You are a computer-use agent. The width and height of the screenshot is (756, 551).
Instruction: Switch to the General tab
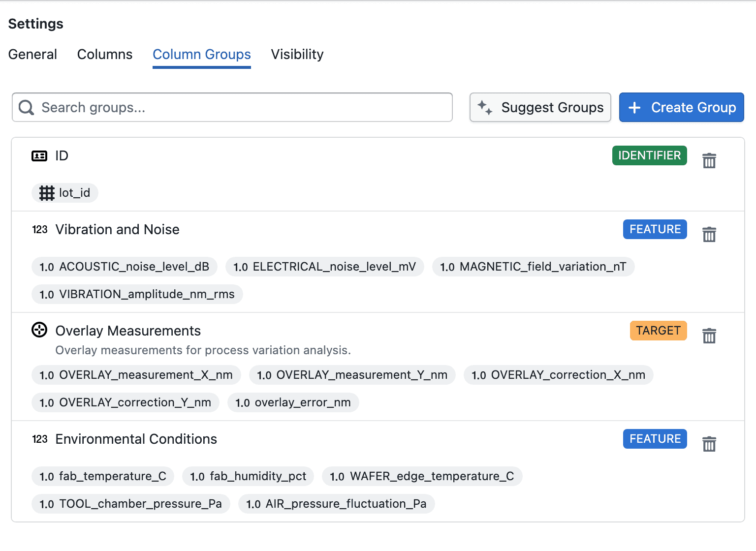(x=32, y=54)
